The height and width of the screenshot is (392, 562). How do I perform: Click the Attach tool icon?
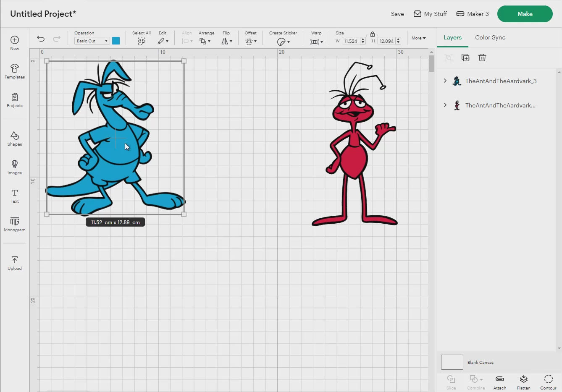point(500,379)
